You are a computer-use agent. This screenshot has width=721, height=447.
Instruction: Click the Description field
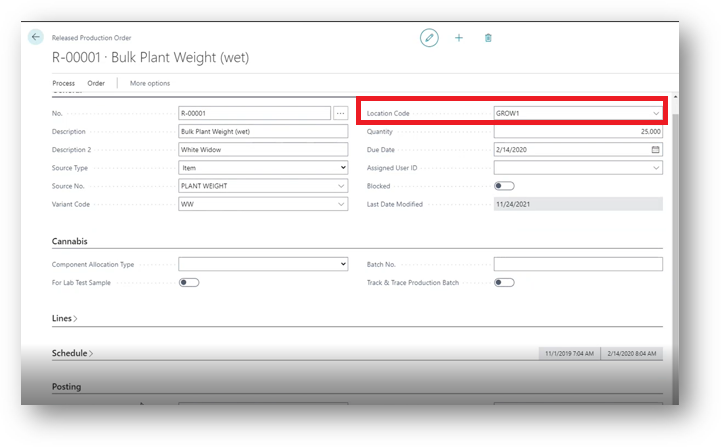(263, 132)
